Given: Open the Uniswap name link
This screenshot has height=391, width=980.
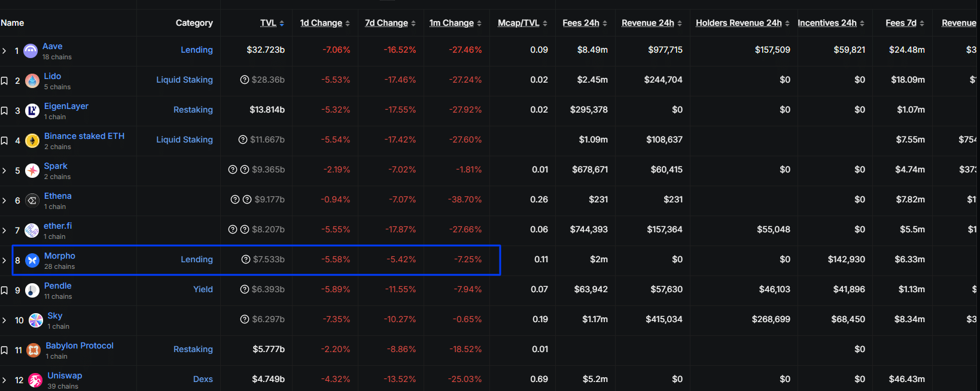Looking at the screenshot, I should point(65,375).
